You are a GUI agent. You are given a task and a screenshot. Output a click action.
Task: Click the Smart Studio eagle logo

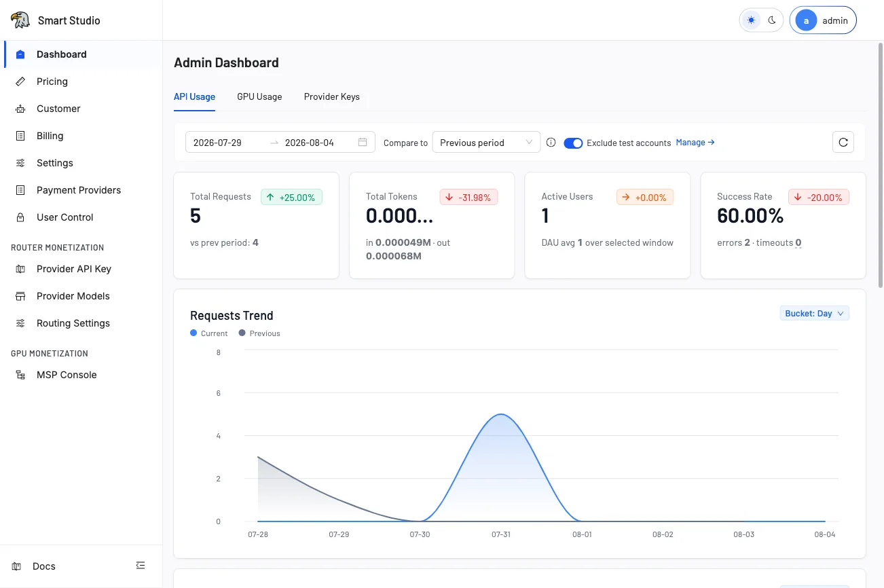coord(20,20)
